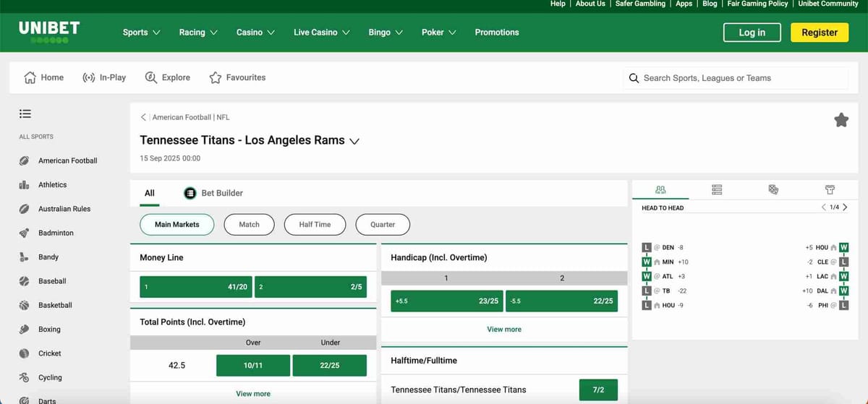Bet Money Line 2 at 2/5
The height and width of the screenshot is (404, 868).
click(x=311, y=287)
